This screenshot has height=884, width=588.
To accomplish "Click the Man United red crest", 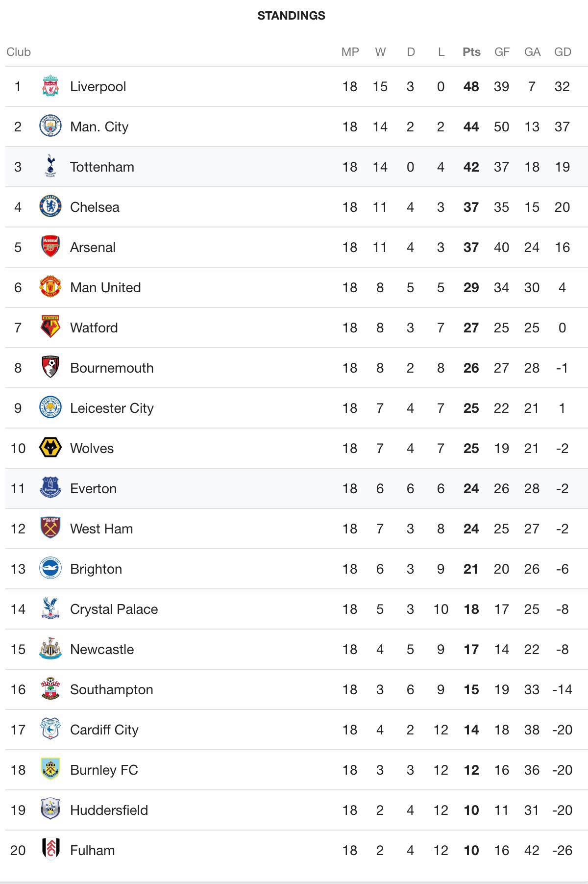I will pyautogui.click(x=50, y=287).
